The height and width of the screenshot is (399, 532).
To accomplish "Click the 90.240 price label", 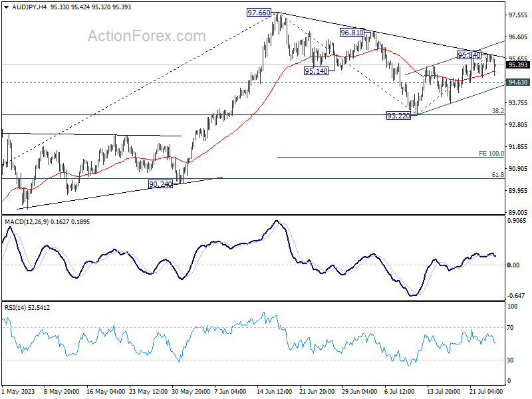I will 161,184.
